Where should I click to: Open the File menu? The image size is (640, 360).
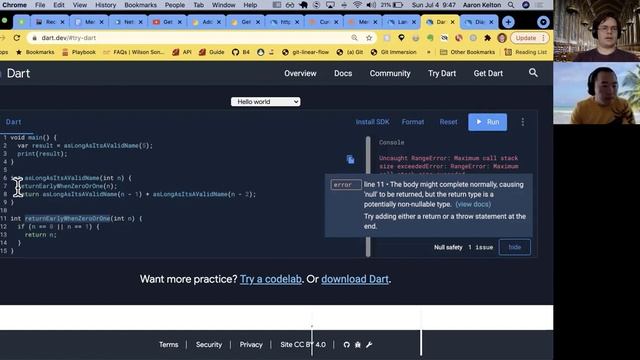[x=40, y=5]
